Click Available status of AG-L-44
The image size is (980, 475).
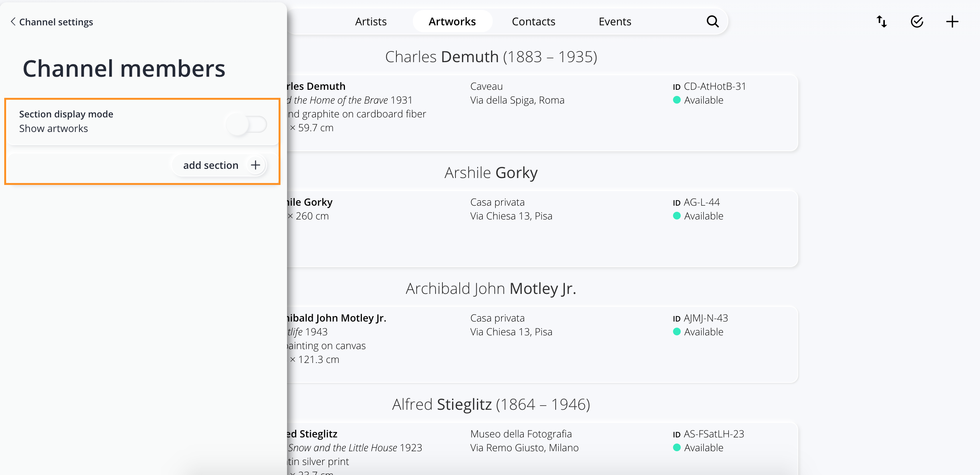point(698,216)
